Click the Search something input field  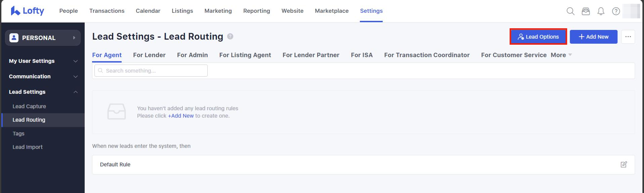click(x=151, y=71)
